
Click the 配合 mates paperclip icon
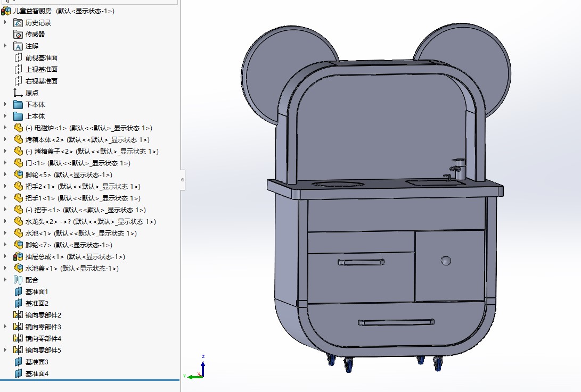[x=18, y=280]
